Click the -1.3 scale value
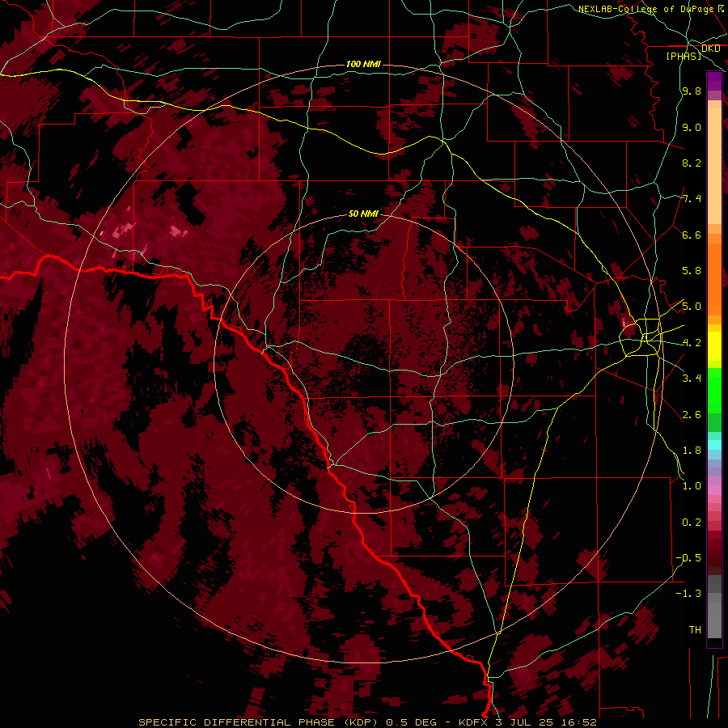Viewport: 728px width, 728px height. [689, 594]
